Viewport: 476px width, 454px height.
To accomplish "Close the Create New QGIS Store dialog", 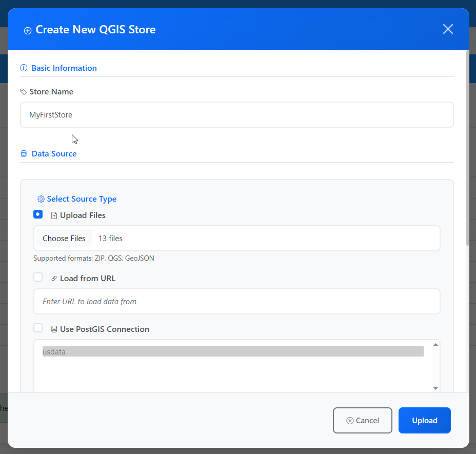I will tap(448, 29).
